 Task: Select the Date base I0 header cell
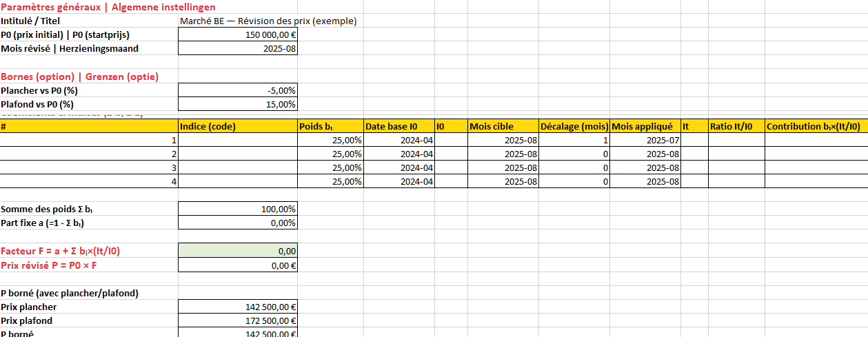point(398,126)
